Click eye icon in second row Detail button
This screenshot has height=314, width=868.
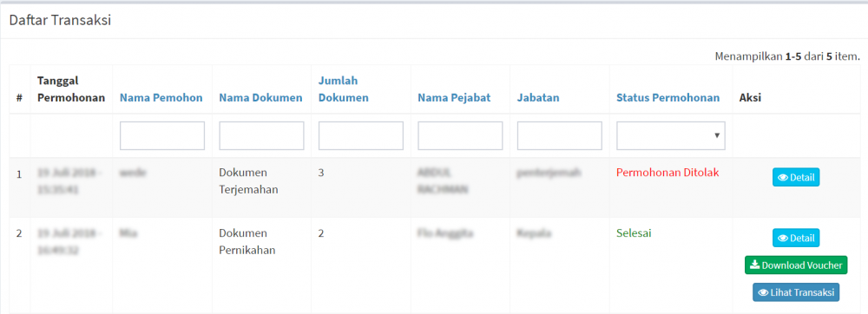pos(783,239)
